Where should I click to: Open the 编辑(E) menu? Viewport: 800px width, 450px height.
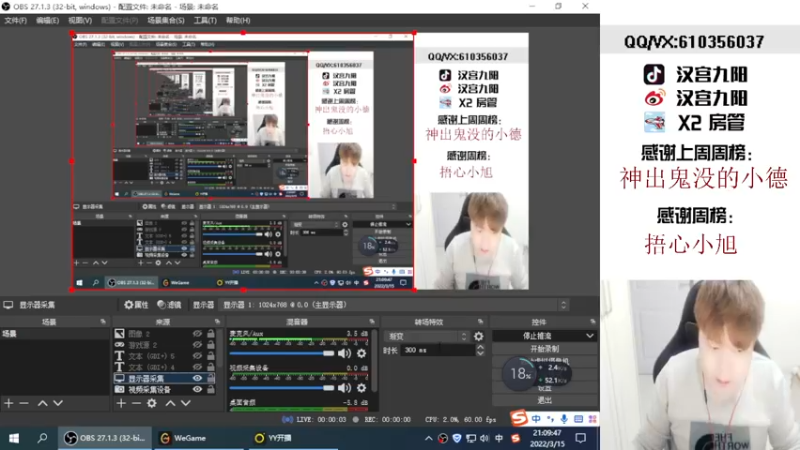(x=47, y=20)
